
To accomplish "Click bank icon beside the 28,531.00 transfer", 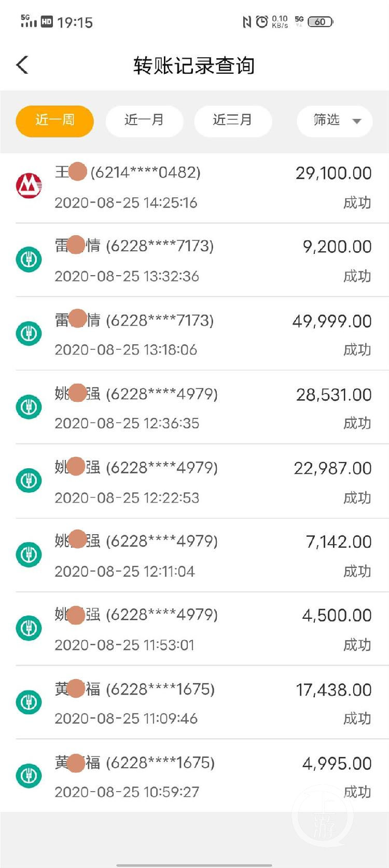I will click(x=29, y=407).
